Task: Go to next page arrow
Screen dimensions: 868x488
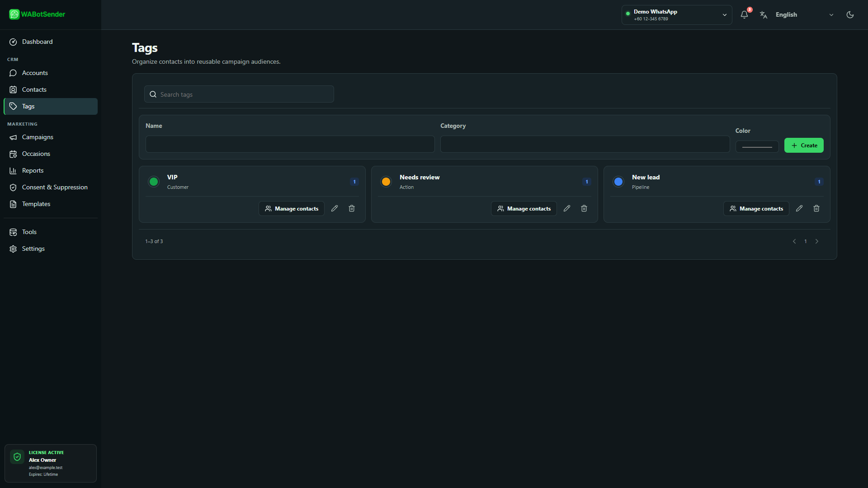Action: [817, 241]
